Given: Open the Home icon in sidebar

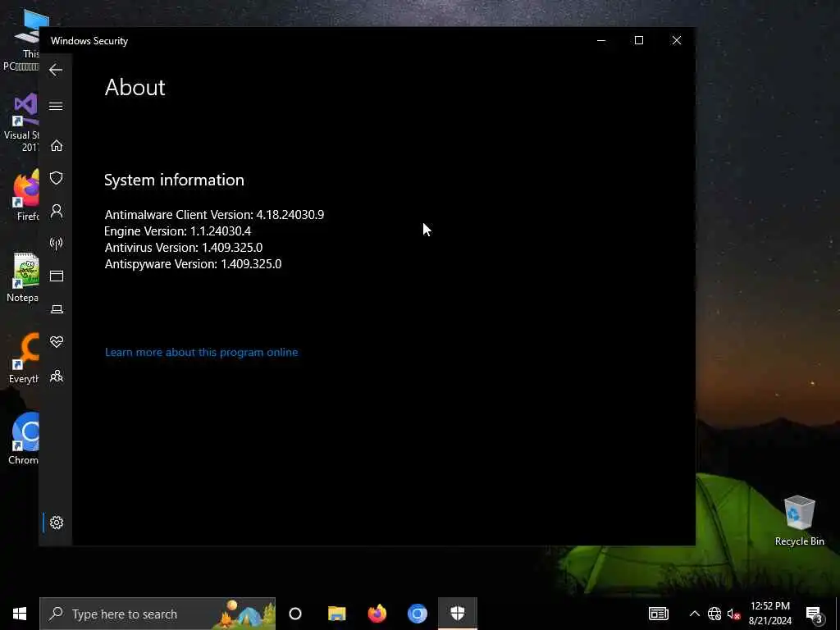Looking at the screenshot, I should tap(57, 146).
